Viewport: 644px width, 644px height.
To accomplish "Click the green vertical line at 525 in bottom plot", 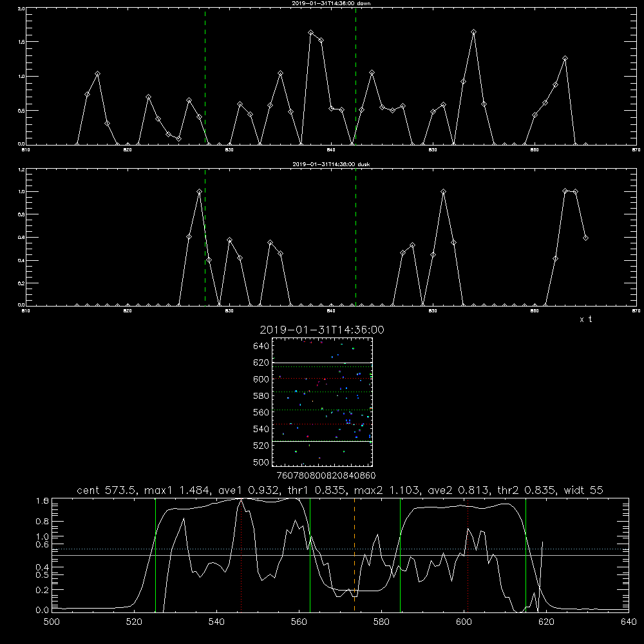I will coord(155,555).
